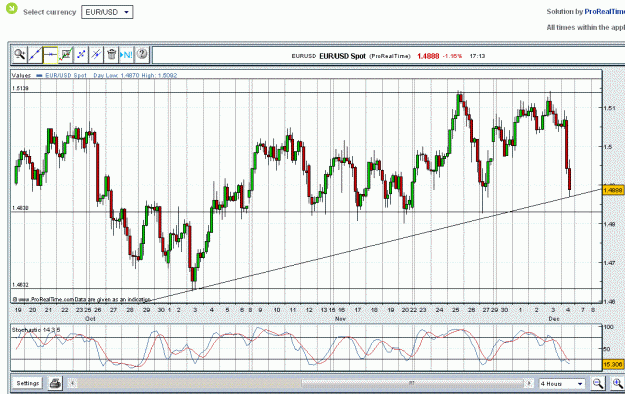Click the 1.4888 yellow price label
This screenshot has height=394, width=625.
(x=613, y=190)
